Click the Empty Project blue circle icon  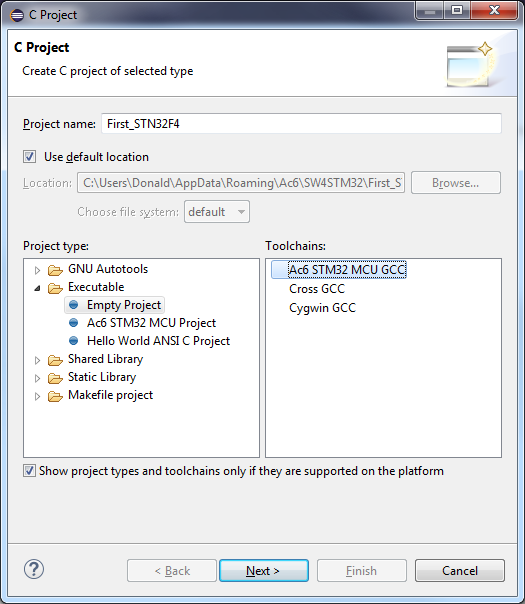(73, 305)
